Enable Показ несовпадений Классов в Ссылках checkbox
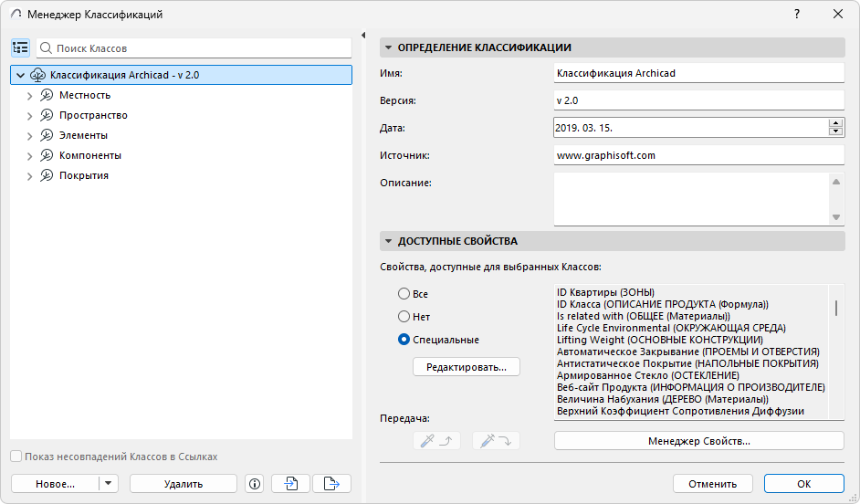860x504 pixels. (16, 457)
